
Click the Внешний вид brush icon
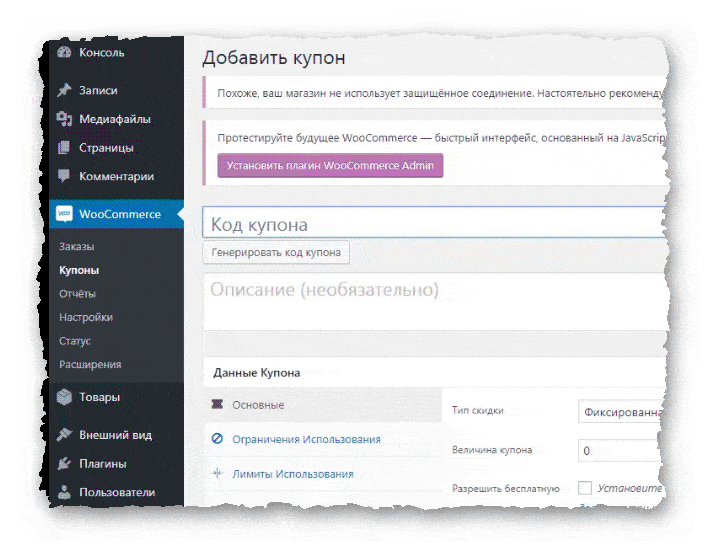click(x=64, y=434)
